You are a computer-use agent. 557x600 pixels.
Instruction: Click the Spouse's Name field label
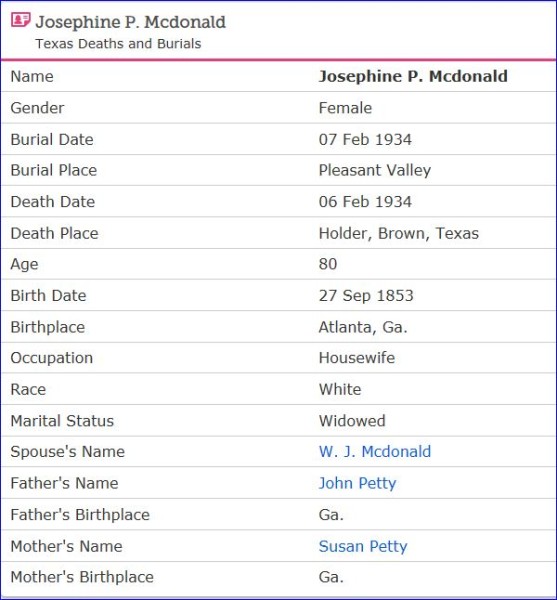(x=68, y=452)
